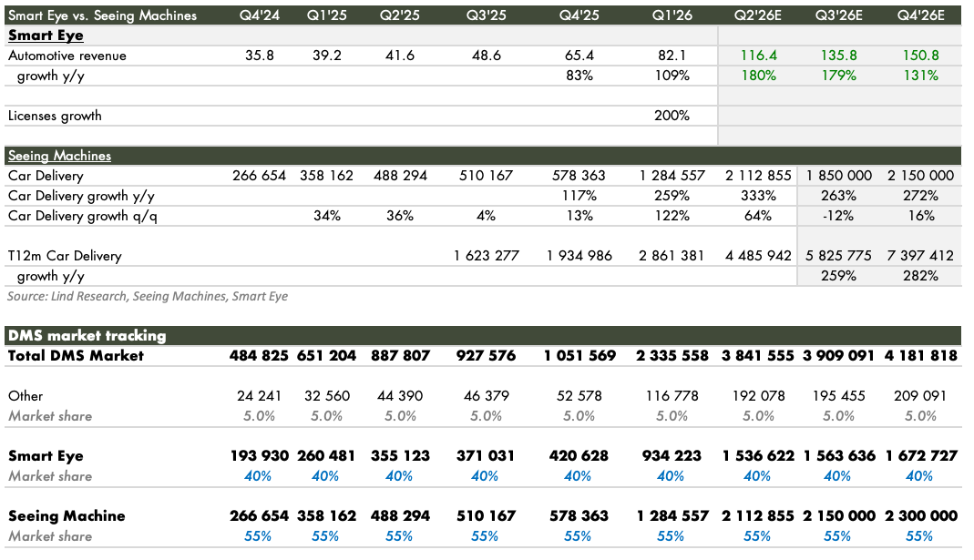Click the 'Other' row label

26,396
